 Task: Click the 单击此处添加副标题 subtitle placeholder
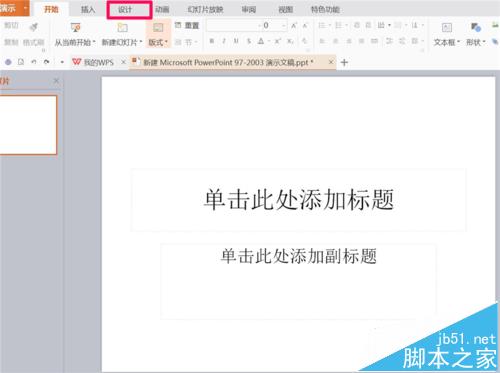(299, 281)
